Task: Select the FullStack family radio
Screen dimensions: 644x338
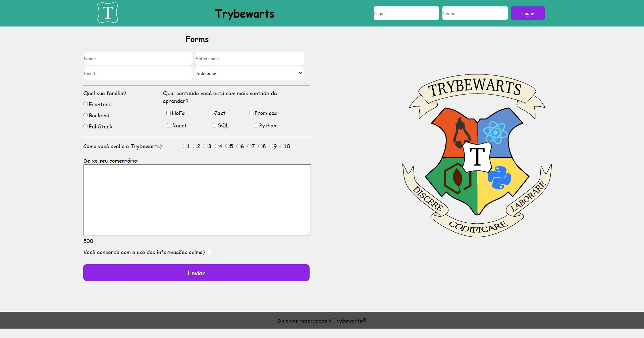Action: 85,126
